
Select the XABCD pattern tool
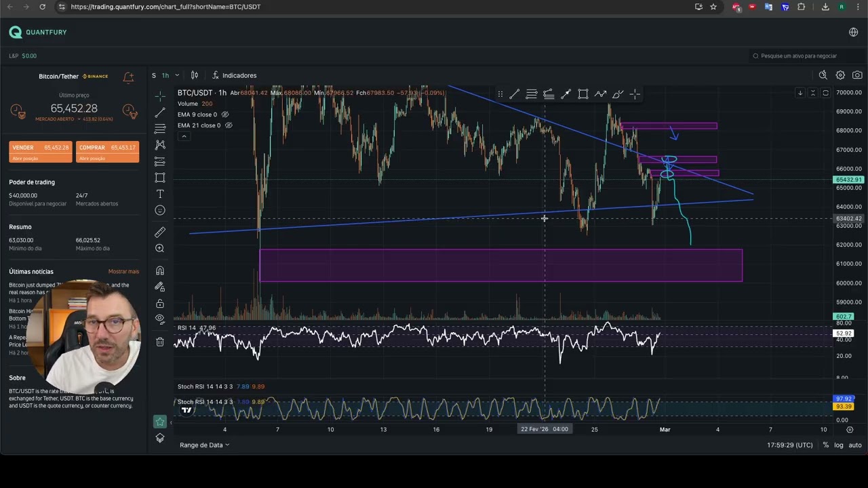pos(160,145)
